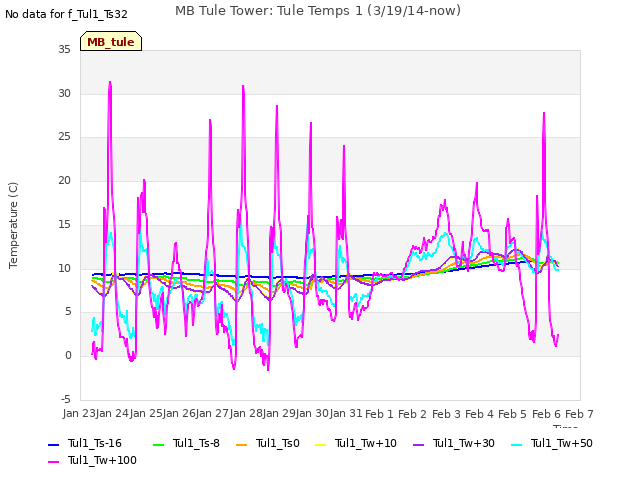The height and width of the screenshot is (480, 640).
Task: Click the 30 y-axis tick label
Action: point(64,93)
